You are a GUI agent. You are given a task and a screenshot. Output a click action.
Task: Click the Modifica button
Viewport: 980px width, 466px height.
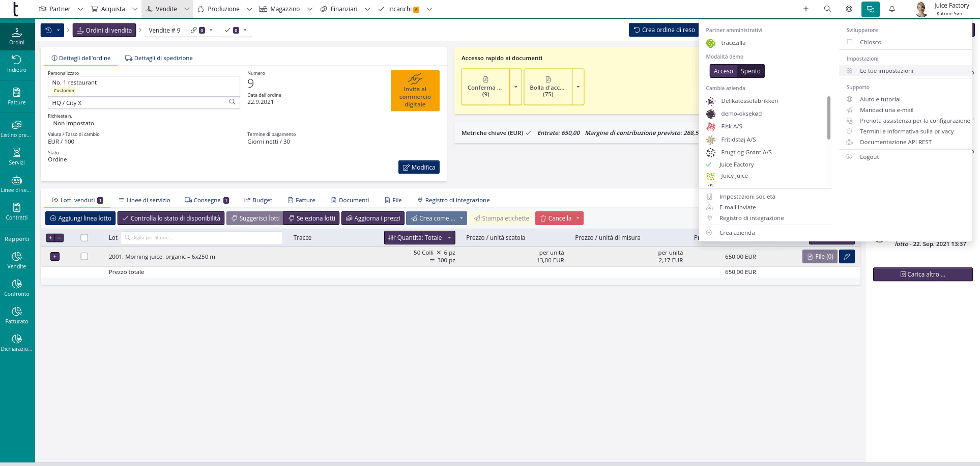tap(419, 168)
